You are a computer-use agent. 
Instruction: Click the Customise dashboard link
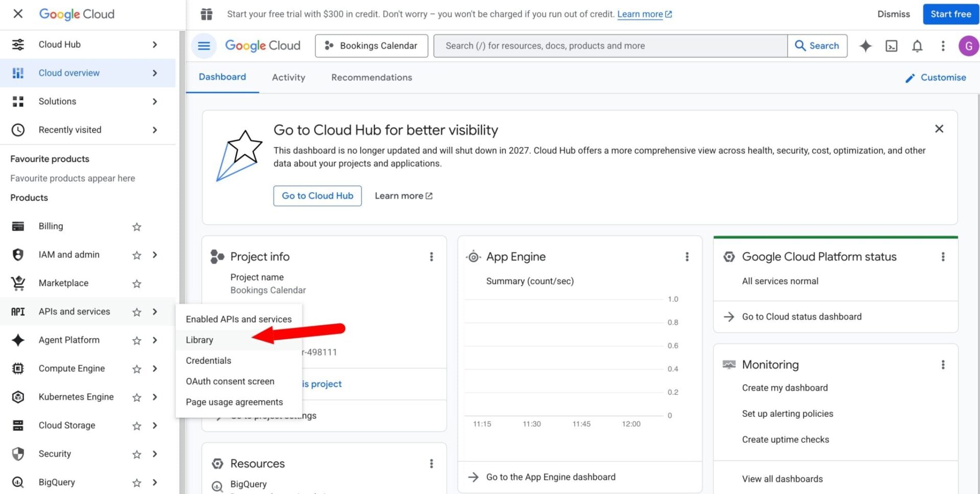pos(935,78)
